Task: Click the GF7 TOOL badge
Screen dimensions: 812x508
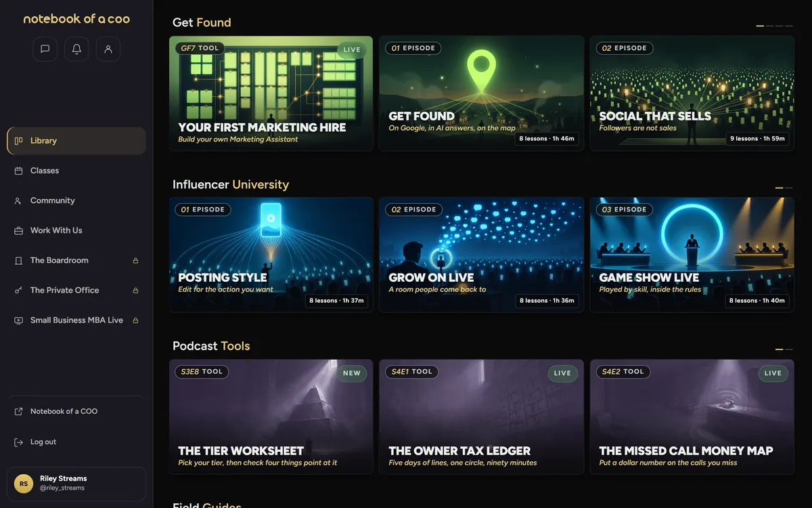Action: pos(200,48)
